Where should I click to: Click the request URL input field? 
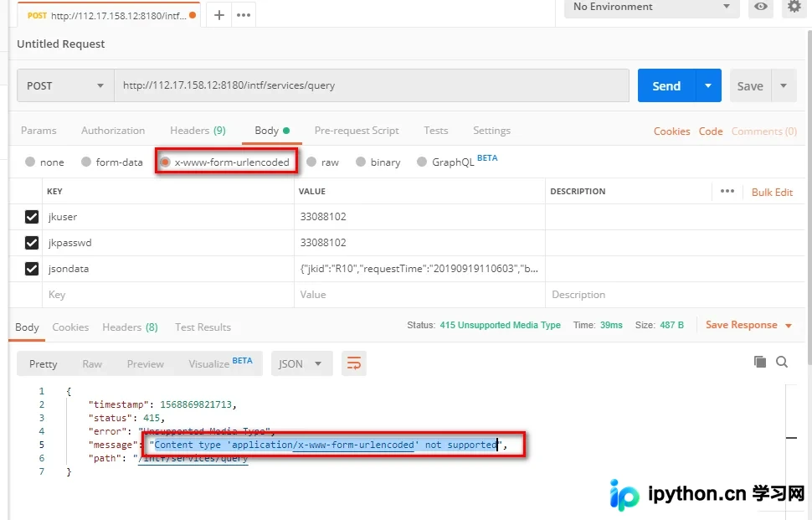372,85
